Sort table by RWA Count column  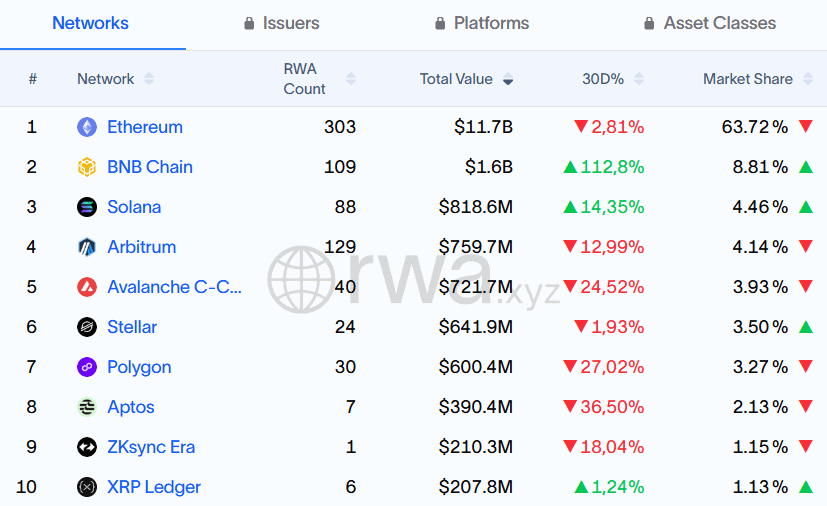click(350, 79)
